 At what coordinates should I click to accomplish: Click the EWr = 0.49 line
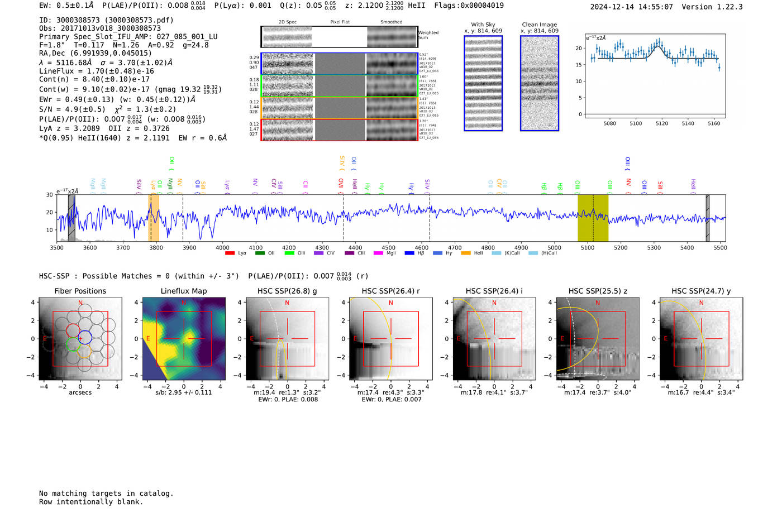[x=117, y=99]
